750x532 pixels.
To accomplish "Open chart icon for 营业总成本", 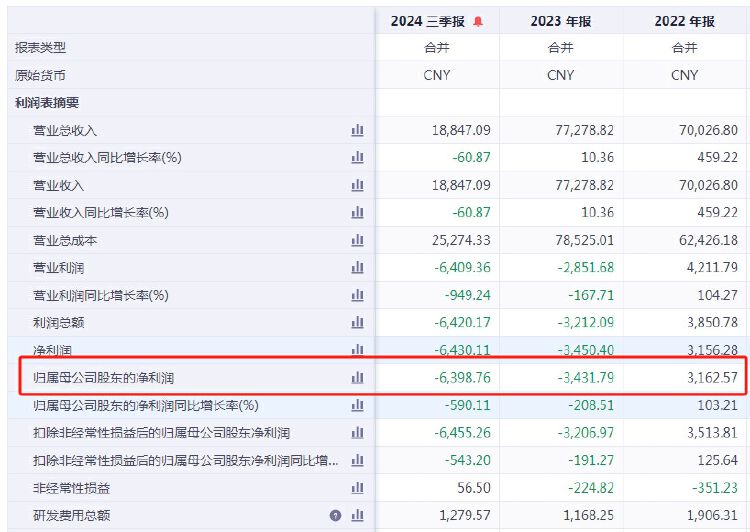I will (x=357, y=240).
